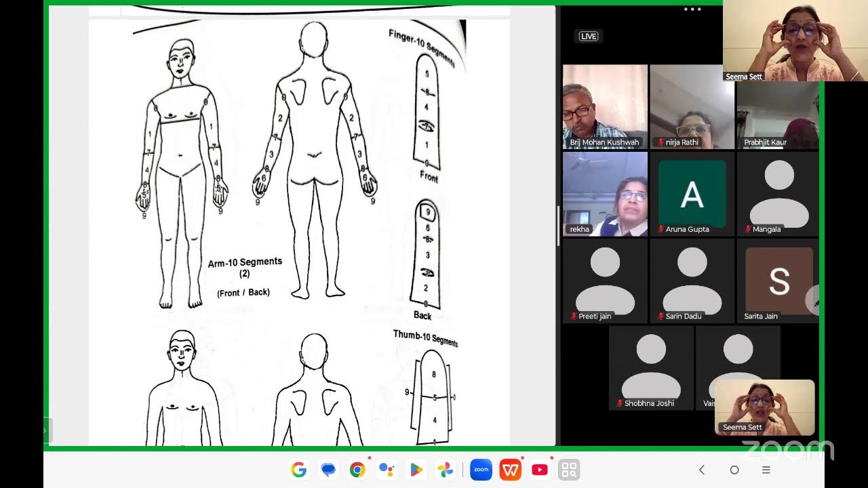Click the finger diagram Front label
The height and width of the screenshot is (488, 868).
[429, 177]
